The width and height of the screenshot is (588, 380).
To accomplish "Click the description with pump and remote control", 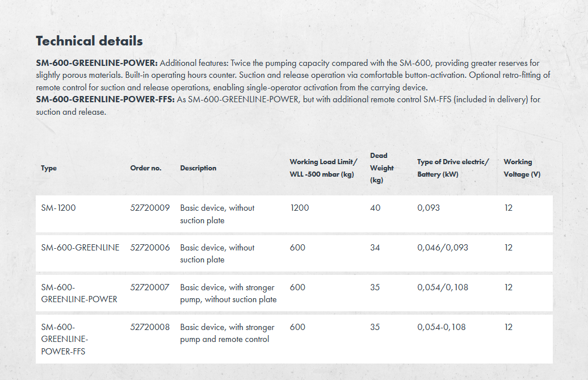I will coord(227,333).
